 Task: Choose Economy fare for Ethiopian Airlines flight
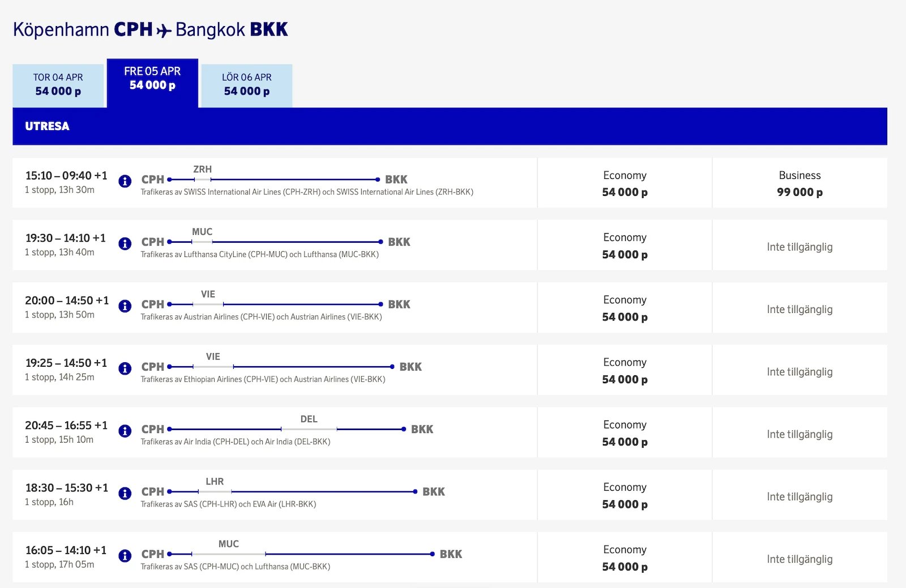pos(625,370)
